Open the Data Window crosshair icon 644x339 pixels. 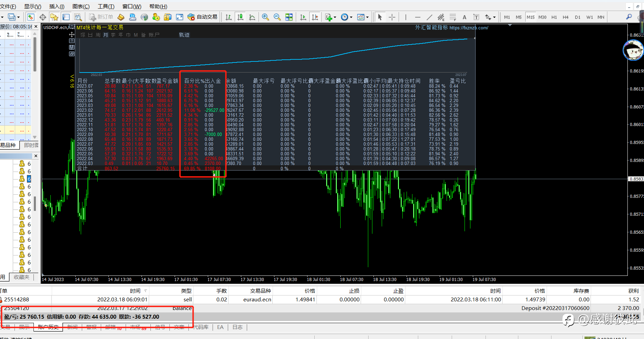pyautogui.click(x=43, y=17)
